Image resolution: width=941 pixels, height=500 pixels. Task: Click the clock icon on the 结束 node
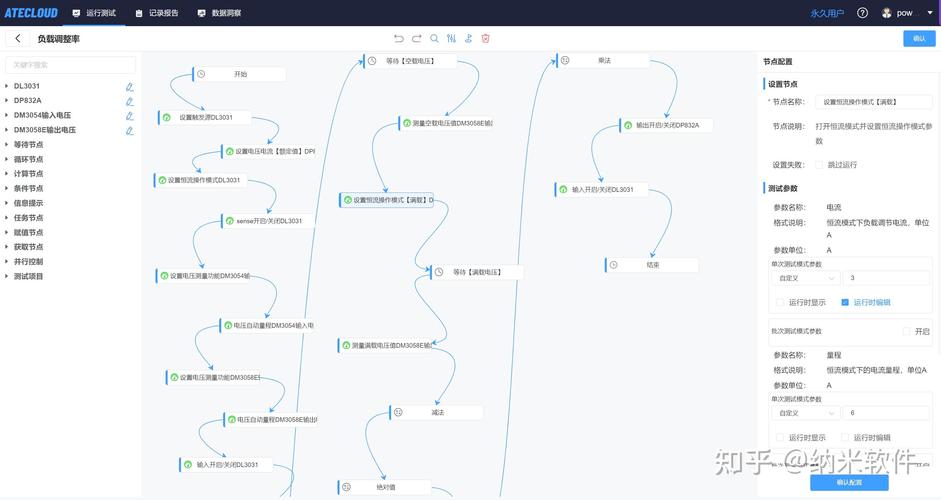pos(613,265)
